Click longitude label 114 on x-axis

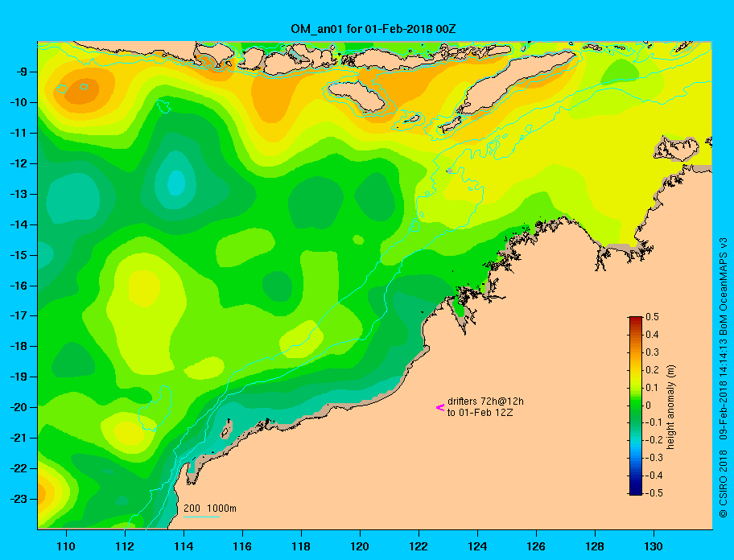tap(183, 546)
